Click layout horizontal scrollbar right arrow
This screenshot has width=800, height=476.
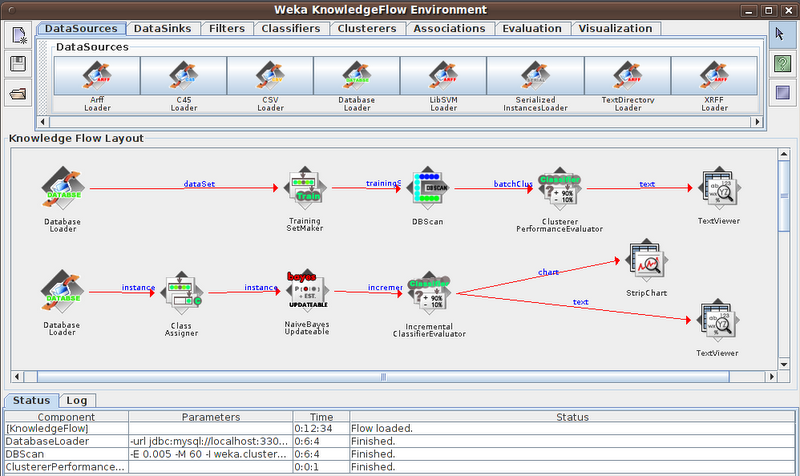point(772,377)
